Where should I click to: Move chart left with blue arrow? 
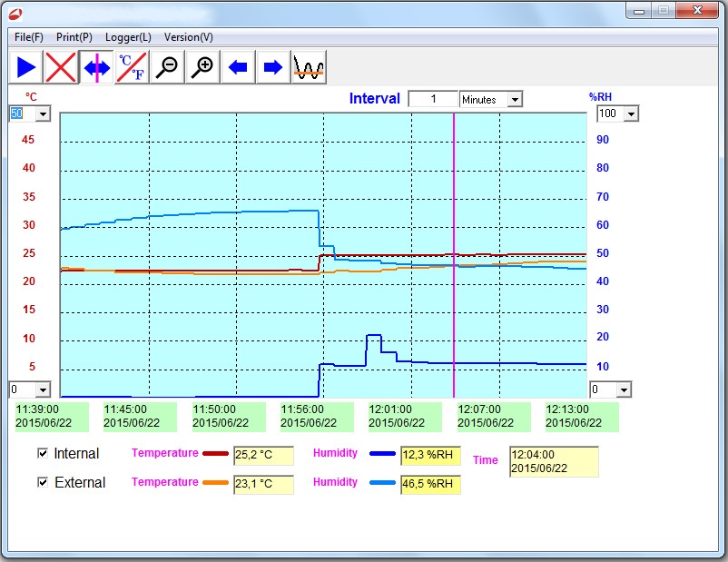click(238, 67)
